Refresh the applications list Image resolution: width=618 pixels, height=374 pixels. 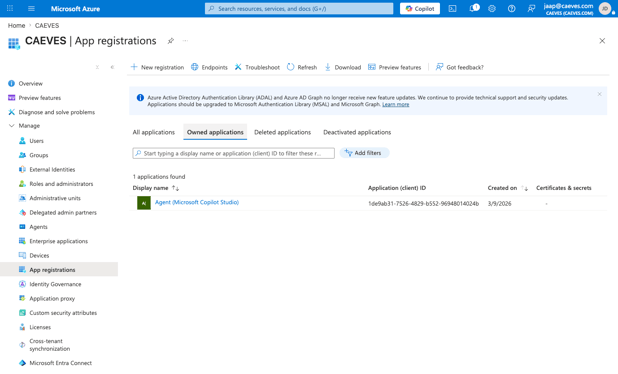pyautogui.click(x=302, y=67)
